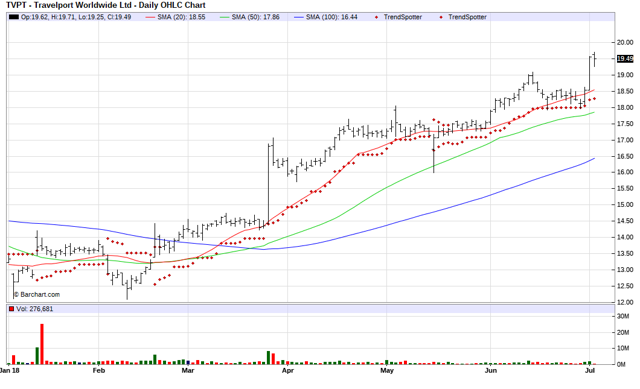Click the 20M volume axis label
640x389 pixels.
pyautogui.click(x=623, y=333)
